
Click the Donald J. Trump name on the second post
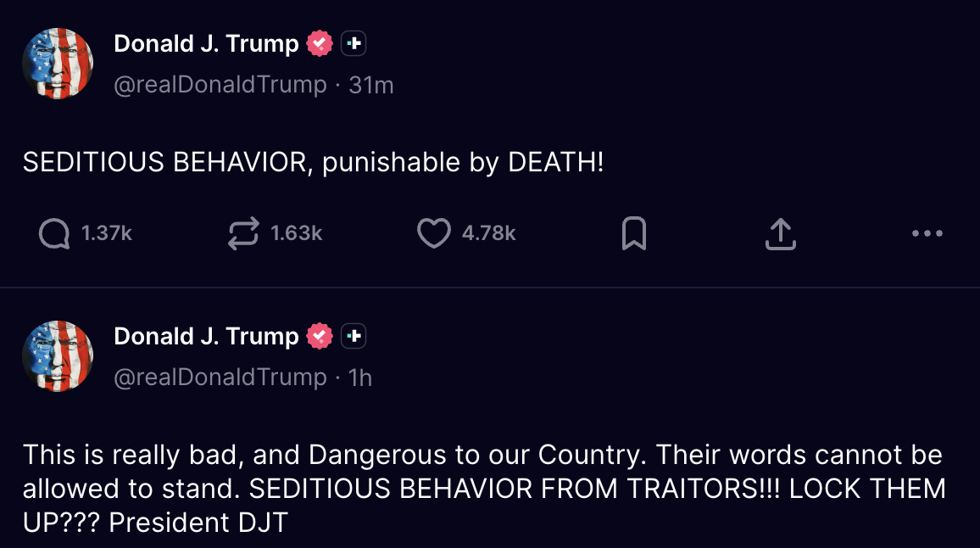click(206, 337)
